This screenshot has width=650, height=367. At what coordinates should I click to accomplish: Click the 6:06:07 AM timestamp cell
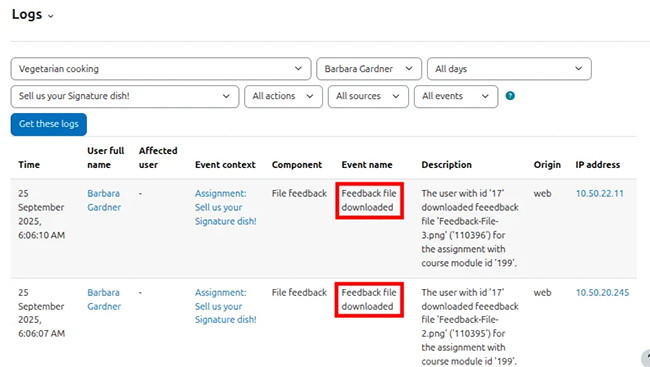(x=41, y=313)
